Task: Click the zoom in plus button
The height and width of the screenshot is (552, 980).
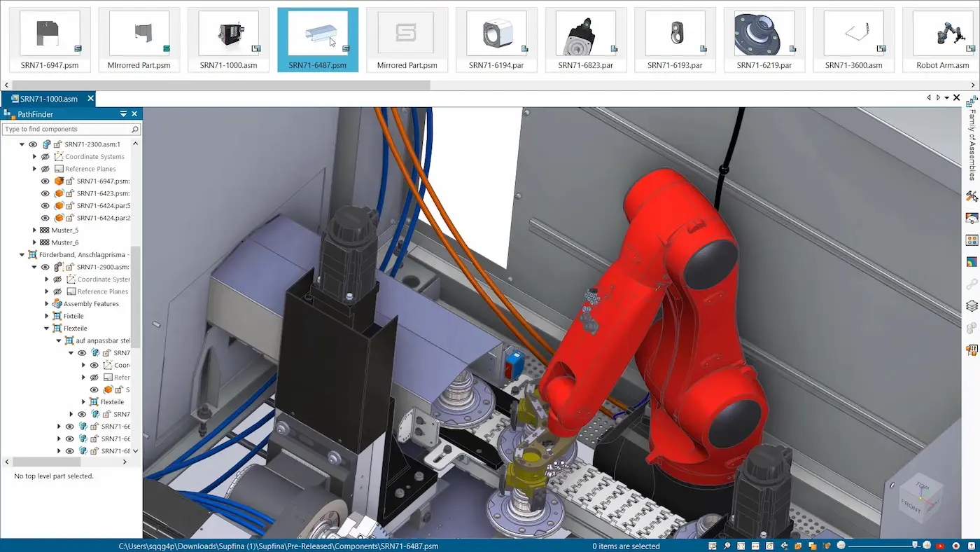Action: (927, 546)
